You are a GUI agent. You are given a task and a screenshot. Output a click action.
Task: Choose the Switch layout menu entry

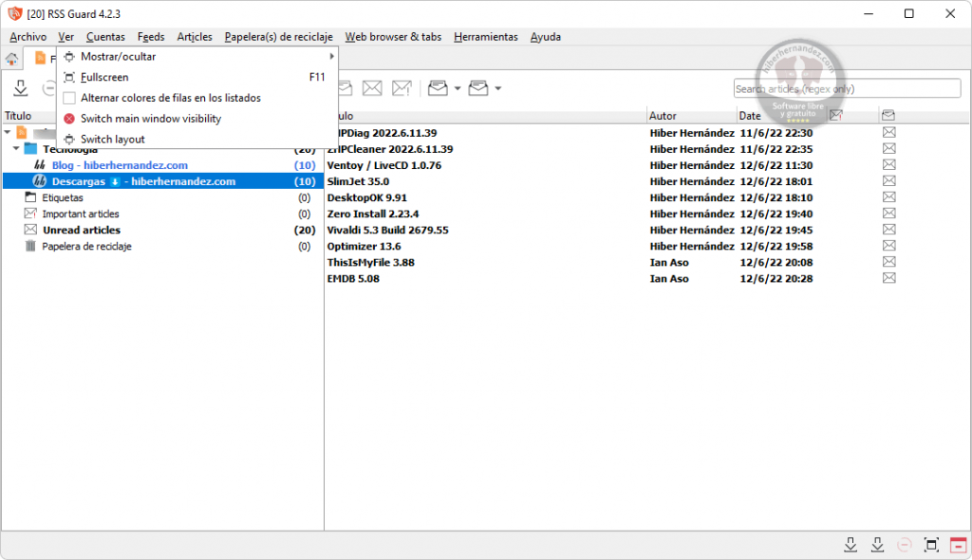pos(197,140)
